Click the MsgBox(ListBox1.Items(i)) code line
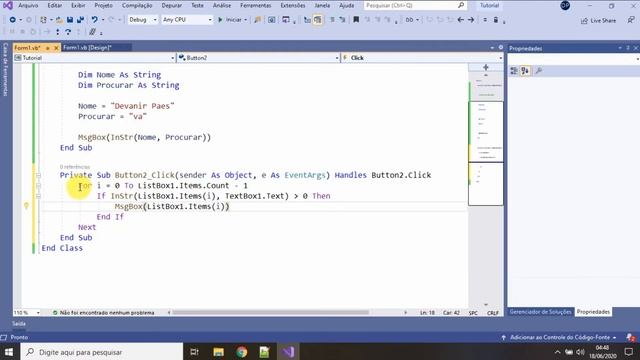The width and height of the screenshot is (640, 360). [x=172, y=207]
